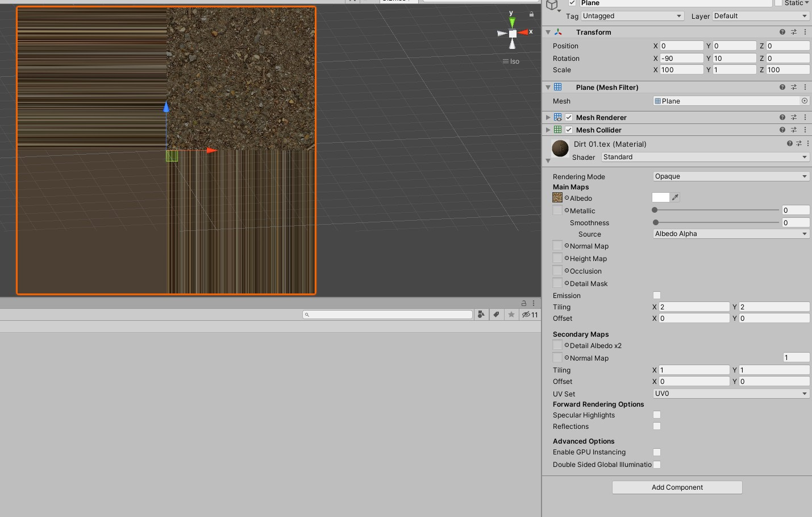The image size is (812, 517).
Task: Click the Smoothness slider
Action: click(717, 222)
